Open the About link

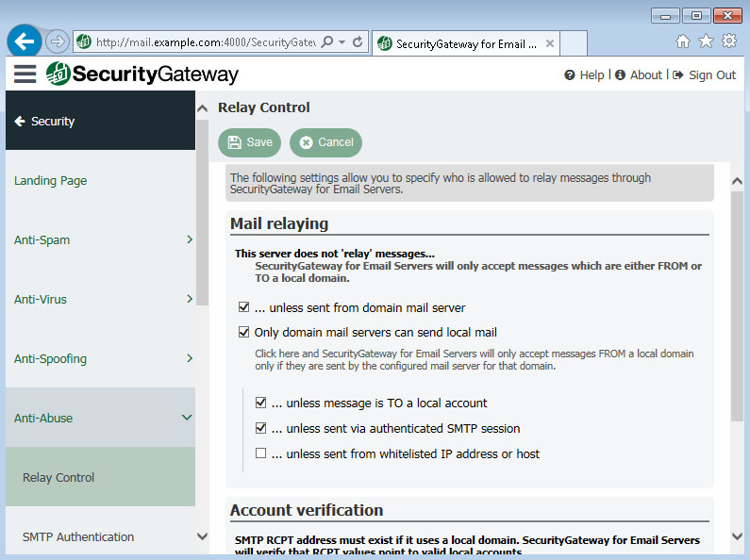tap(645, 75)
